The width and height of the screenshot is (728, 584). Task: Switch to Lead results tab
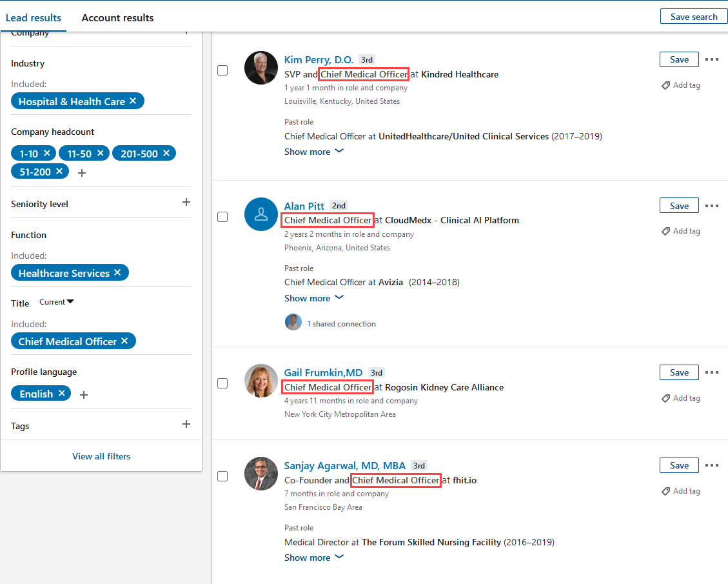[x=34, y=17]
